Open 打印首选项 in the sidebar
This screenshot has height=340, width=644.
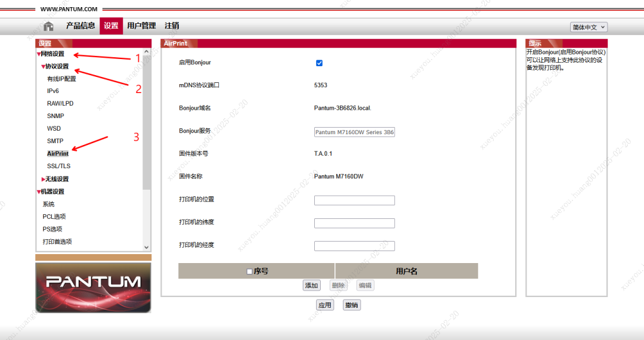pos(57,242)
